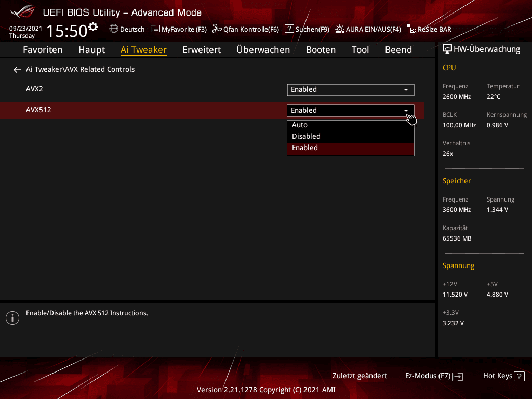Select Disabled option in AVX512 list
The height and width of the screenshot is (399, 532).
tap(351, 136)
